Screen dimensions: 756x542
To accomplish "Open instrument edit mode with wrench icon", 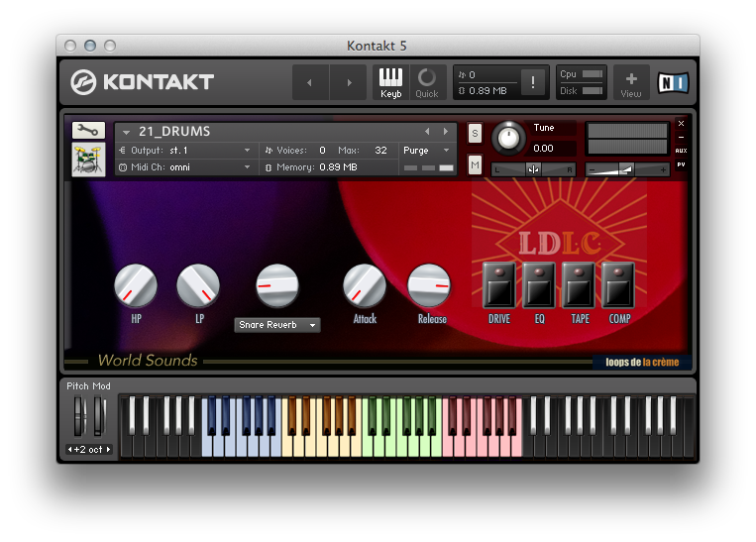I will pos(88,130).
